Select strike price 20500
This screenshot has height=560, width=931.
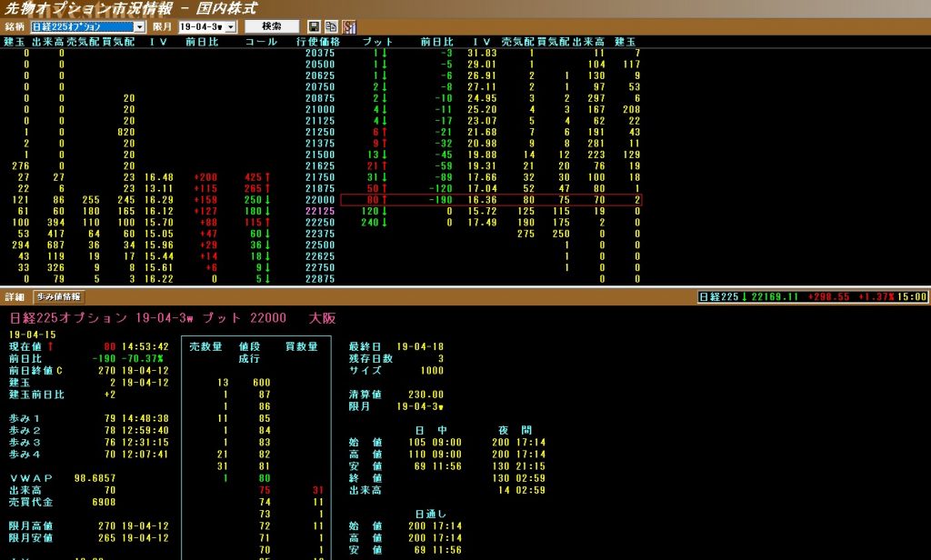click(320, 65)
